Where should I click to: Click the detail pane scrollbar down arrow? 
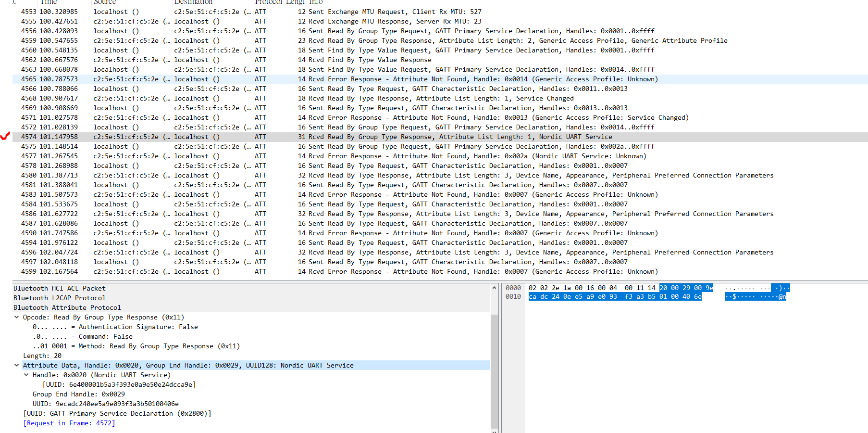[495, 431]
